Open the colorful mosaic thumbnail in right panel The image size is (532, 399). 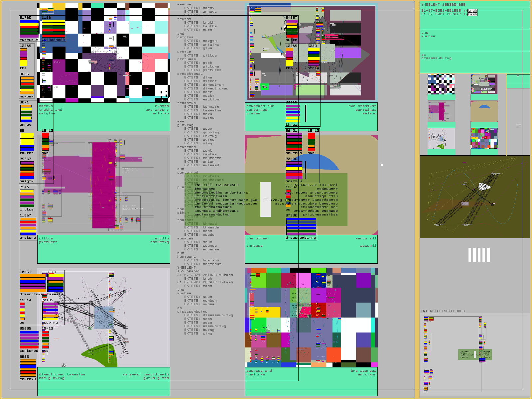(x=484, y=138)
